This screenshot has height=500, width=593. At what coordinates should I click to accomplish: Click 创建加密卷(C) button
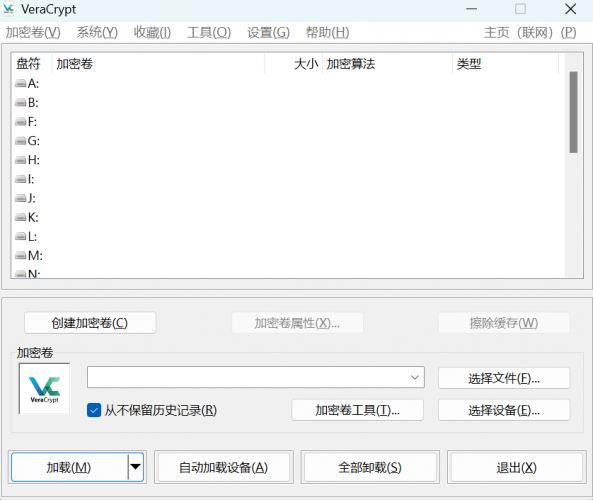(90, 323)
